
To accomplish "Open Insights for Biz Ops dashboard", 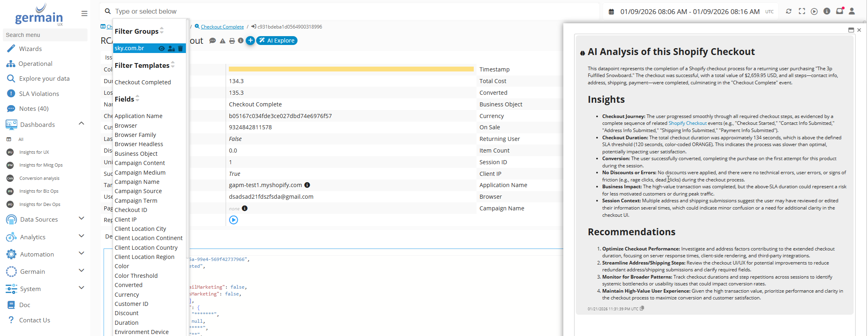I will tap(39, 191).
